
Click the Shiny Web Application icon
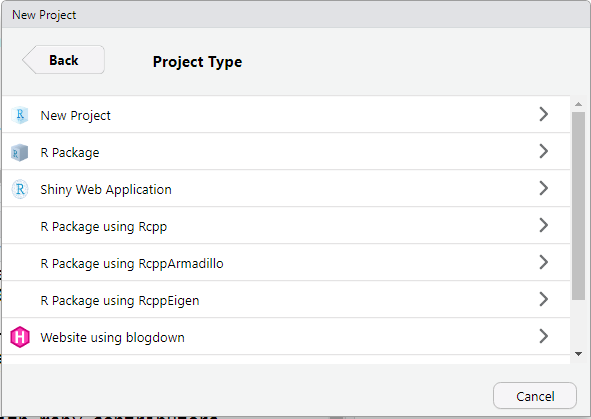[20, 189]
